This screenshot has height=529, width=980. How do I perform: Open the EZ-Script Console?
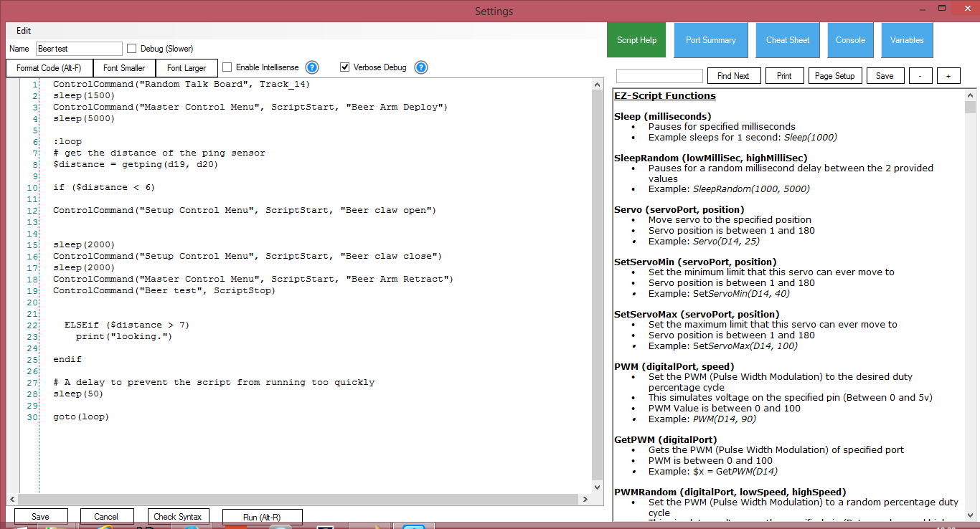[x=850, y=39]
